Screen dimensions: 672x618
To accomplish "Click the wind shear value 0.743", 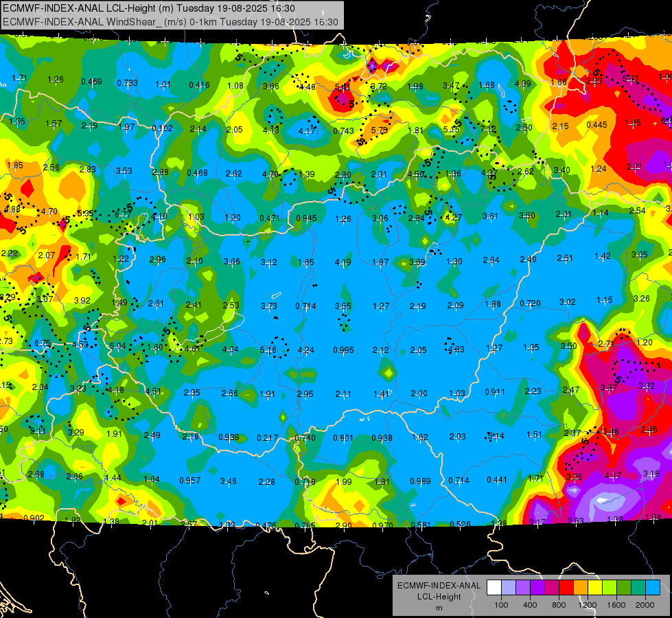I will click(344, 130).
